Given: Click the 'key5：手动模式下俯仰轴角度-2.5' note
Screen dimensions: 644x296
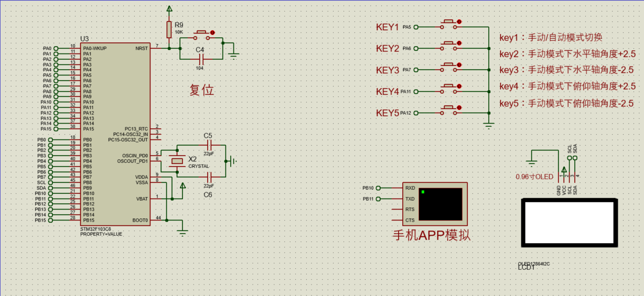Looking at the screenshot, I should [x=566, y=103].
